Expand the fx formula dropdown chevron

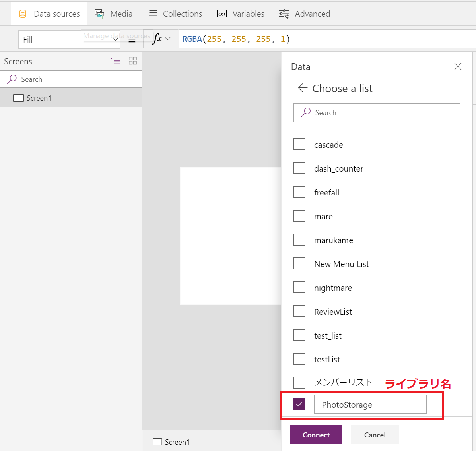click(x=167, y=39)
